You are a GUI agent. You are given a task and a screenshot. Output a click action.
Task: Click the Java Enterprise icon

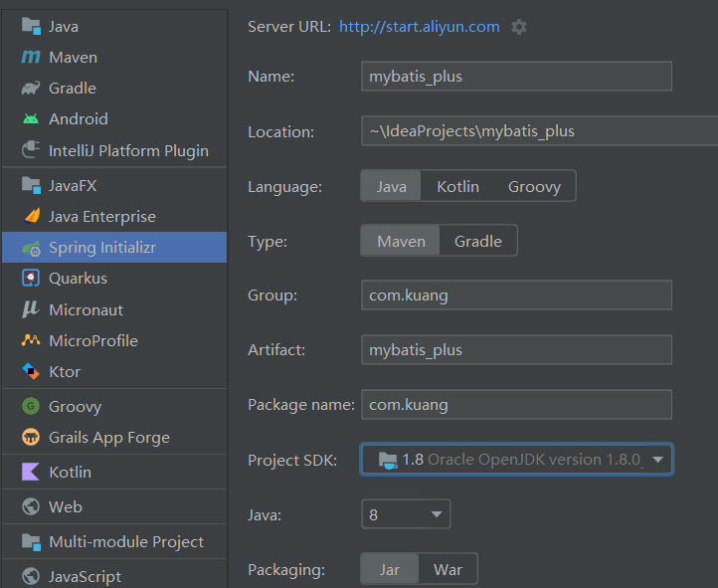pyautogui.click(x=31, y=216)
